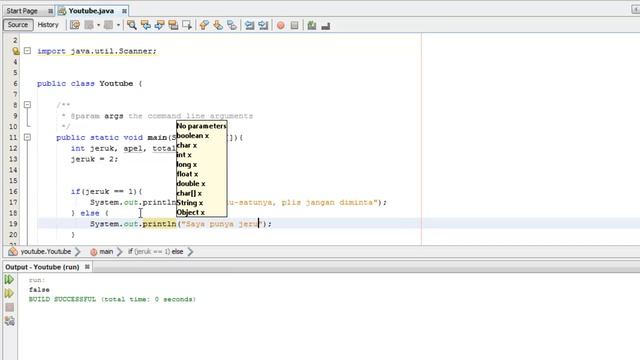Click the Last Edit toolbar icon

pos(75,25)
